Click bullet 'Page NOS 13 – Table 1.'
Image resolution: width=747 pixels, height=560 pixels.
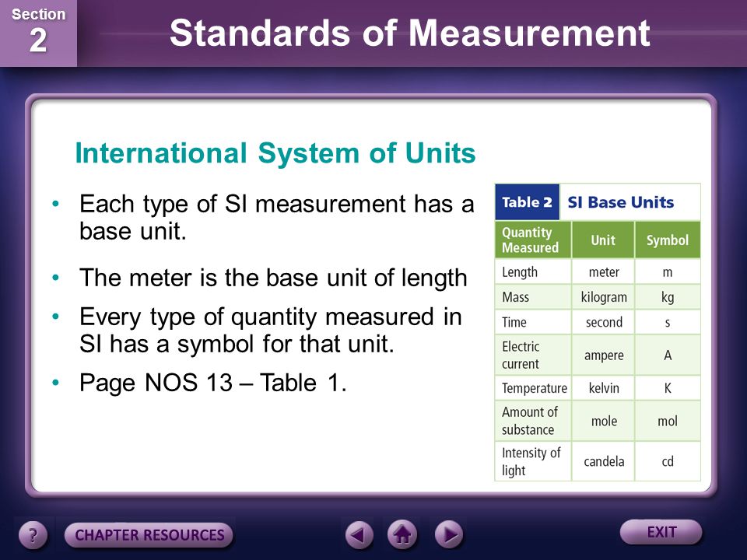[213, 383]
